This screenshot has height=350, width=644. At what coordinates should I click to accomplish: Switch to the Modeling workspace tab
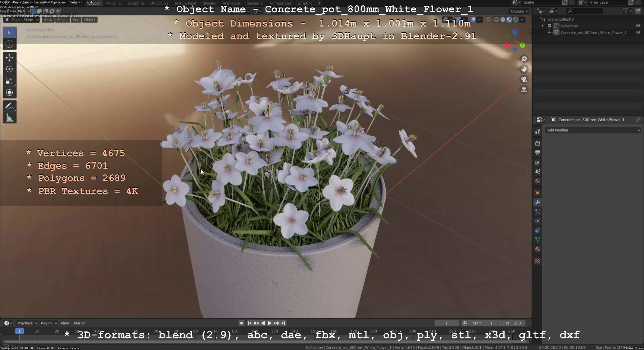[114, 3]
